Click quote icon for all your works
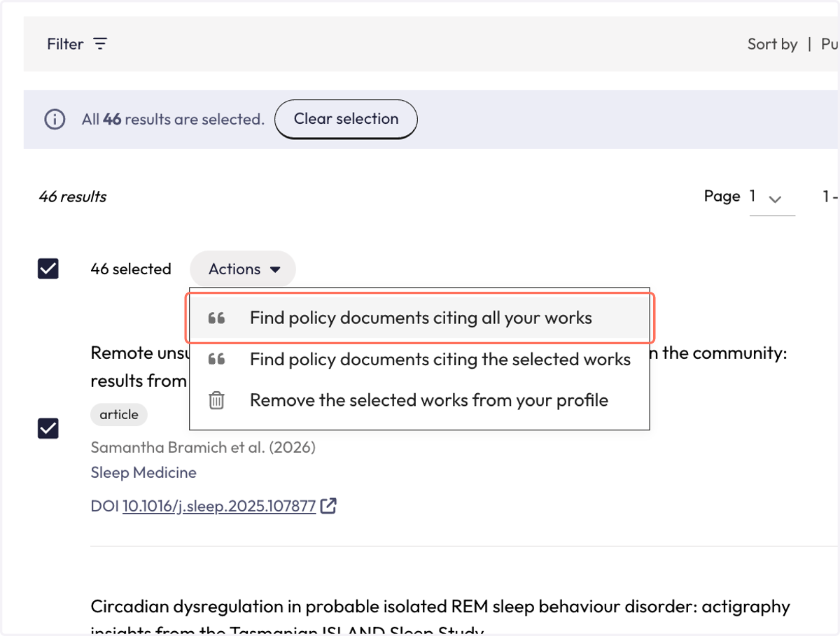The image size is (840, 636). pos(217,318)
